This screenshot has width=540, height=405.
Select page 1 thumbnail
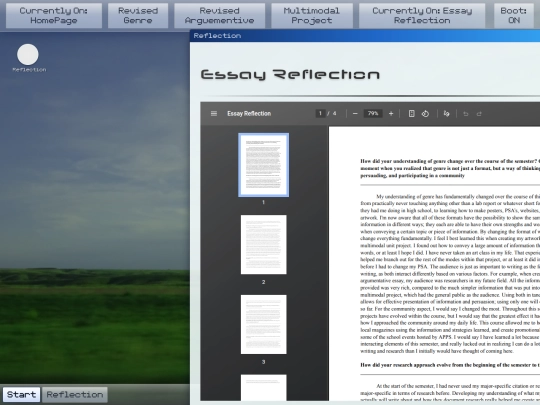point(263,165)
